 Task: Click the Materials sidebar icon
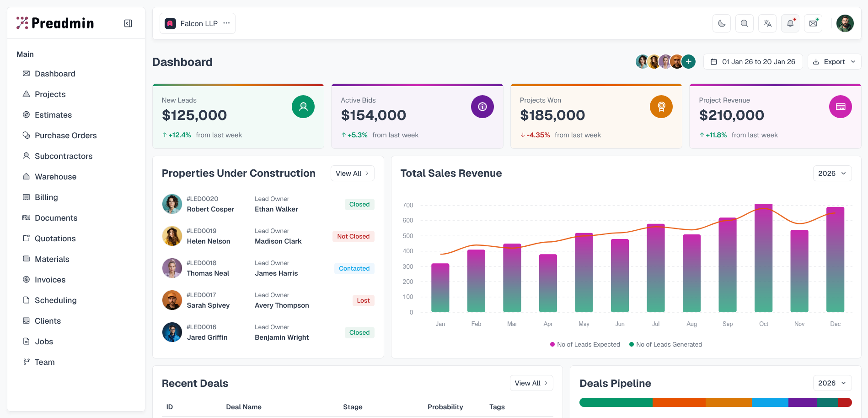[27, 259]
